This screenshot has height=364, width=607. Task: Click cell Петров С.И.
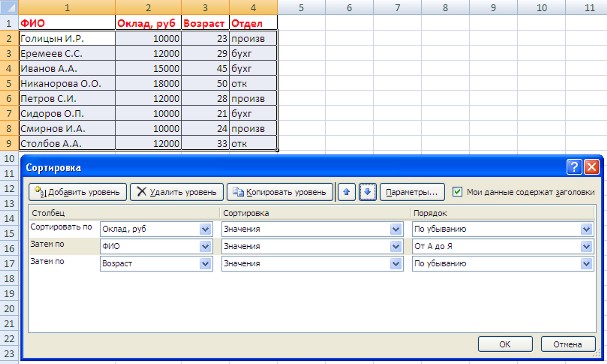click(67, 98)
